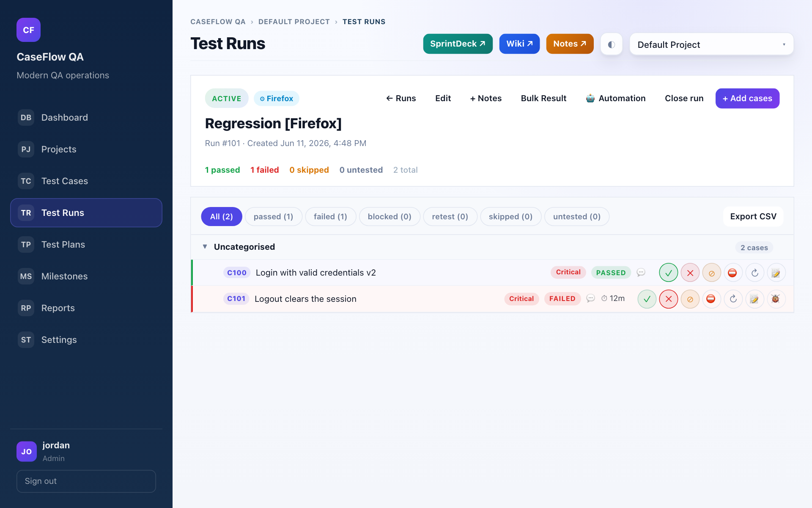Open "Logout clears the session" case title
Viewport: 812px width, 508px height.
pos(305,299)
